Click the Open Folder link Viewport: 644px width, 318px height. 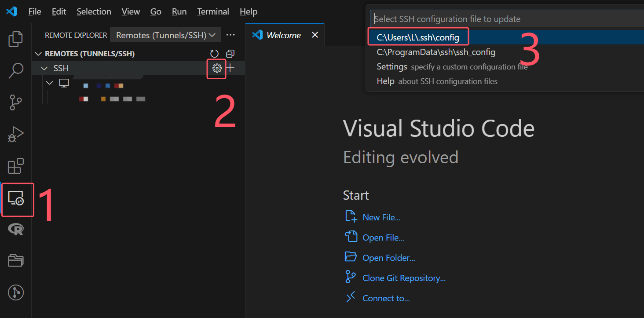pos(388,258)
